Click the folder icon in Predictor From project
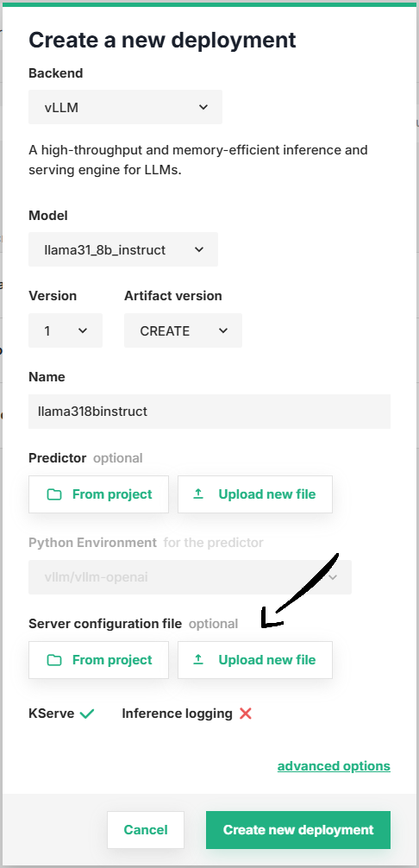This screenshot has height=868, width=419. [x=54, y=494]
